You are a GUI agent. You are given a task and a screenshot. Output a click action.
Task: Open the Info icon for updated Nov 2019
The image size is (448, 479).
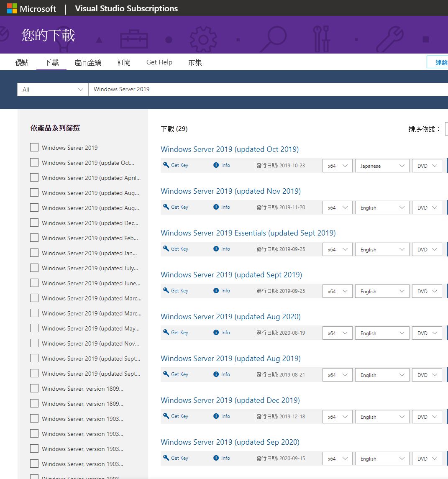coord(216,207)
